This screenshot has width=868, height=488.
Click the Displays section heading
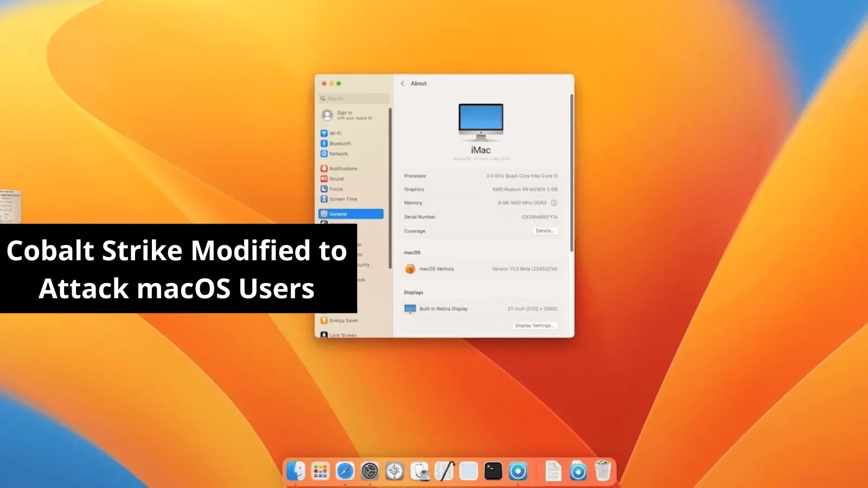tap(413, 293)
